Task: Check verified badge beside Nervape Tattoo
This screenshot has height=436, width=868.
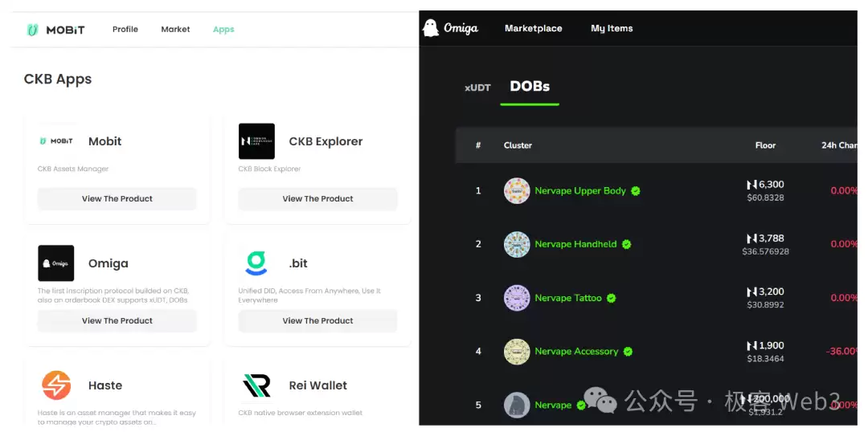Action: [x=611, y=298]
